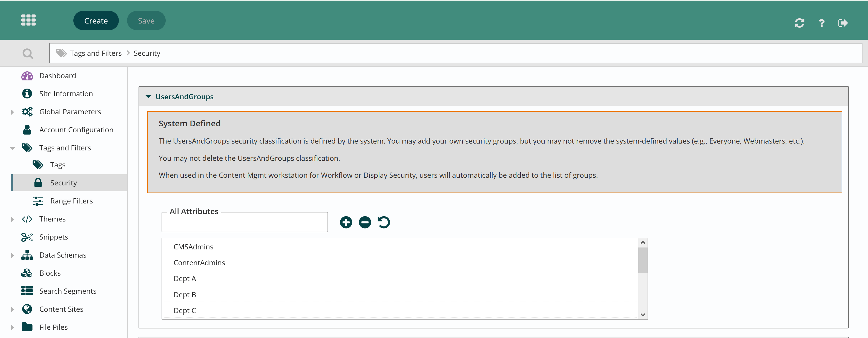This screenshot has height=338, width=868.
Task: Click the refresh icon in header
Action: point(799,23)
